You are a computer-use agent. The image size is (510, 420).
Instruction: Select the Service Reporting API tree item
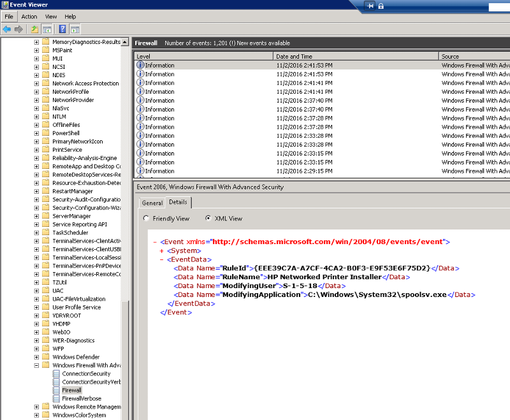tap(80, 224)
